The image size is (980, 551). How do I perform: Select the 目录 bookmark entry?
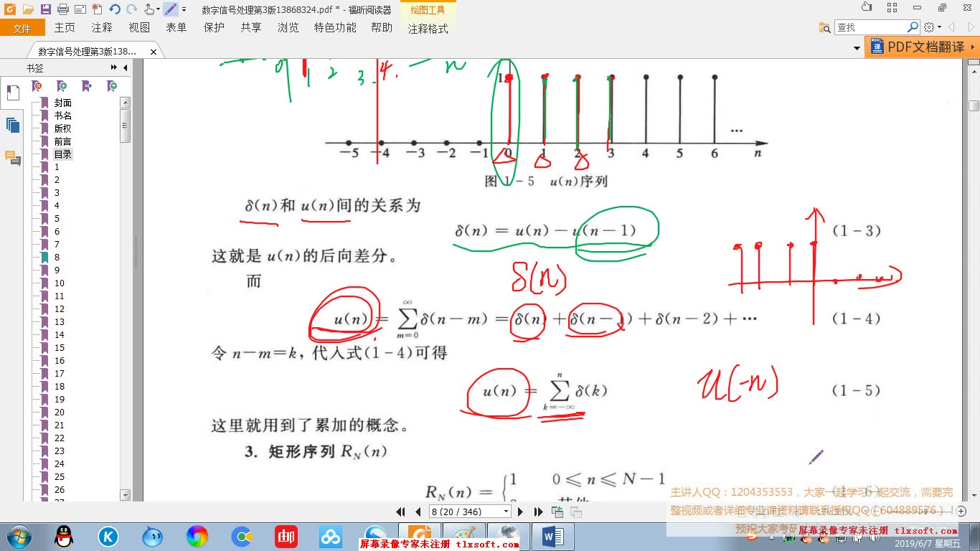62,154
